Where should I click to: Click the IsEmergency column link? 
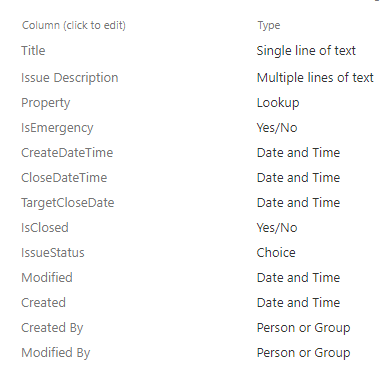click(57, 128)
